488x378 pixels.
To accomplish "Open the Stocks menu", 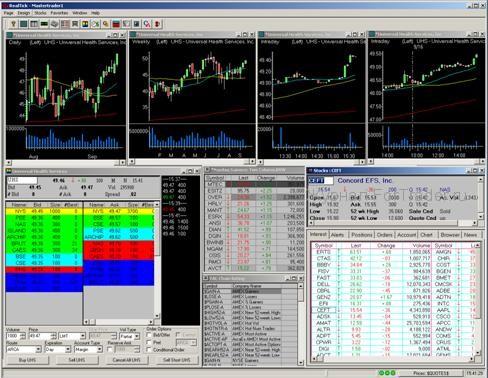I will [40, 13].
